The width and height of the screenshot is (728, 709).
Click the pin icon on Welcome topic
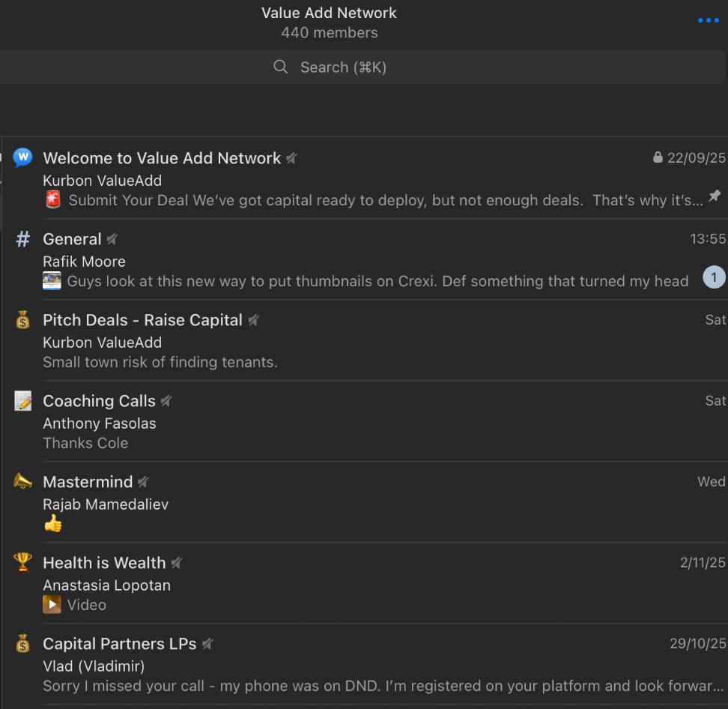tap(715, 196)
